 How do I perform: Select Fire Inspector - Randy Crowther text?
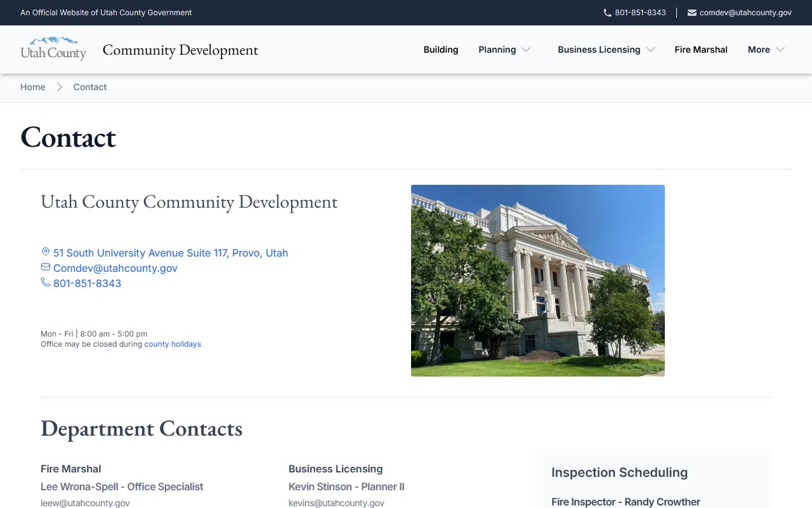625,502
